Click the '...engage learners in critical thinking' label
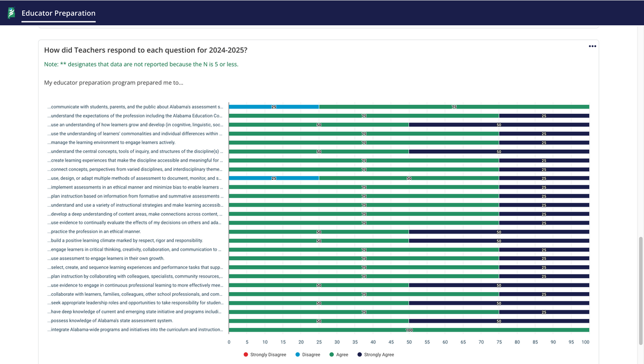This screenshot has height=364, width=644. (x=135, y=249)
